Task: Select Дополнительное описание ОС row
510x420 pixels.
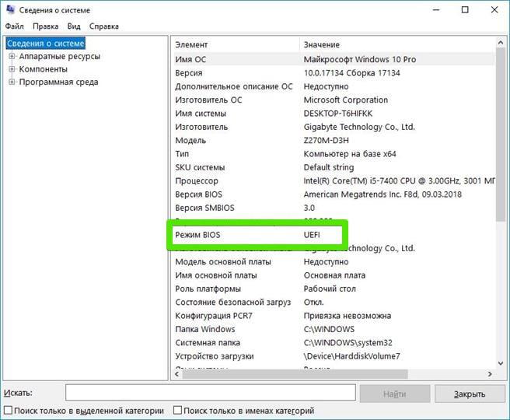Action: click(334, 86)
